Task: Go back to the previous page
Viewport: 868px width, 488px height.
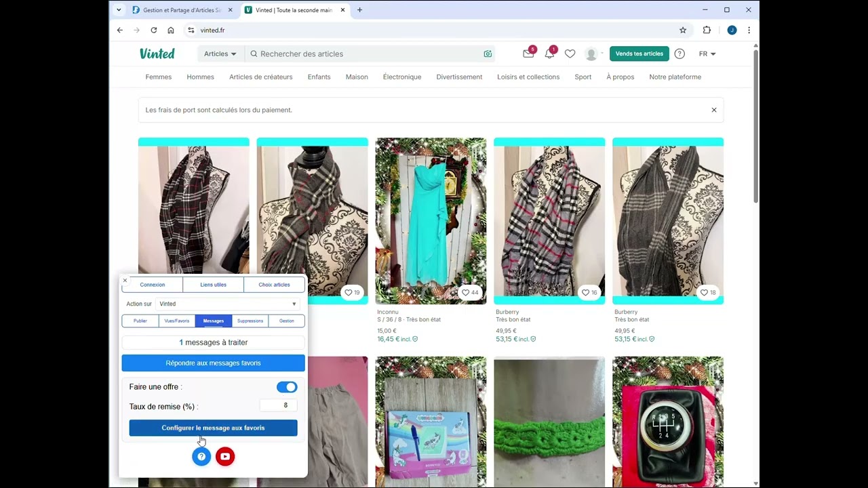Action: point(120,30)
